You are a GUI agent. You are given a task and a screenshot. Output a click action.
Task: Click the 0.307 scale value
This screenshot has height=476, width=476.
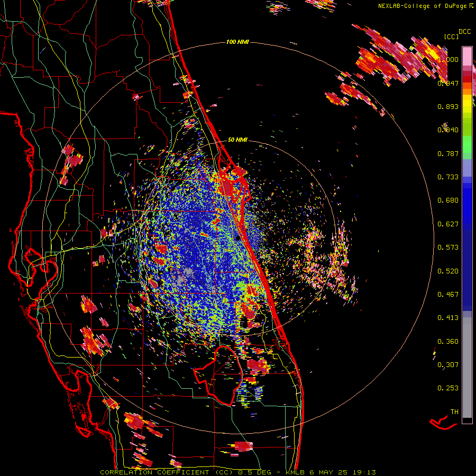[x=448, y=365]
